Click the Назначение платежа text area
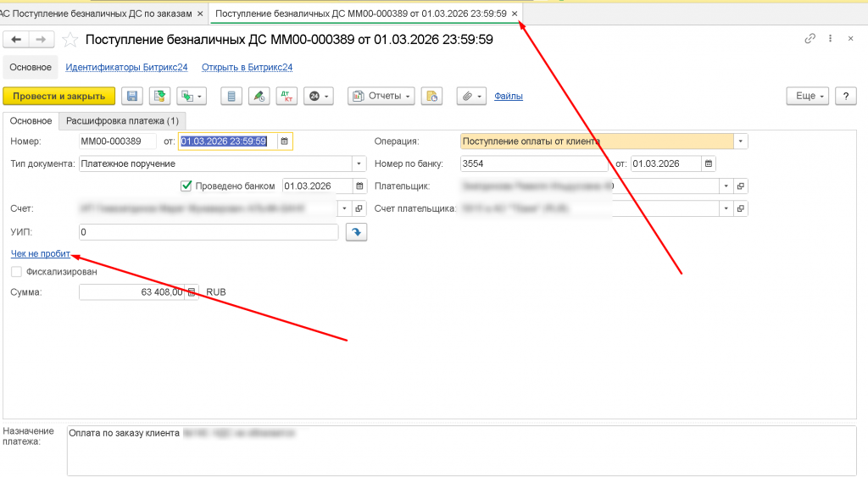Screen dimensions: 868x477 pyautogui.click(x=462, y=451)
